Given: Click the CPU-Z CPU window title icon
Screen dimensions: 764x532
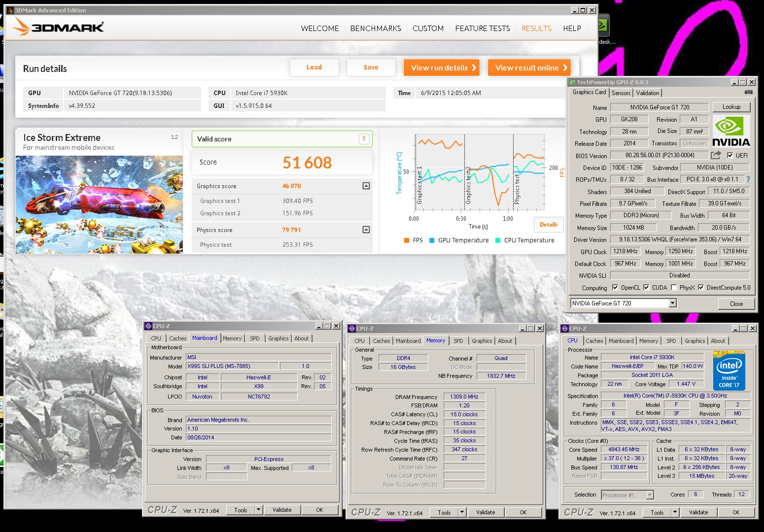Looking at the screenshot, I should (x=565, y=329).
